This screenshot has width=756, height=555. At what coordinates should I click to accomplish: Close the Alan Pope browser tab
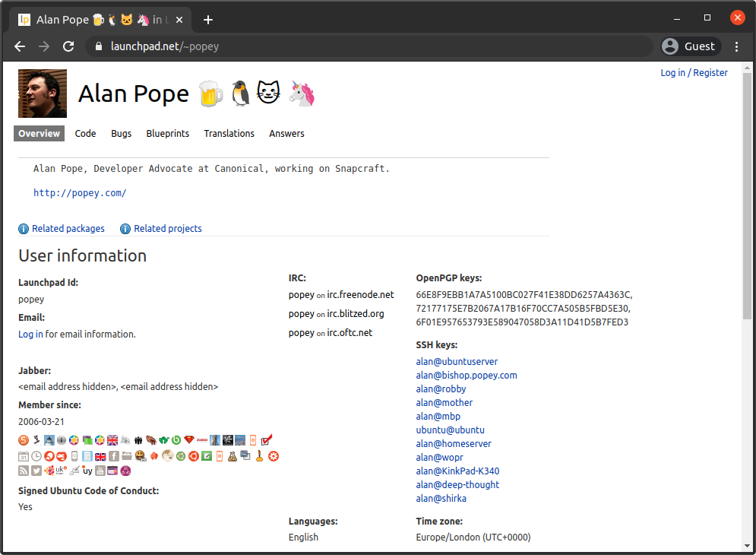[x=179, y=20]
